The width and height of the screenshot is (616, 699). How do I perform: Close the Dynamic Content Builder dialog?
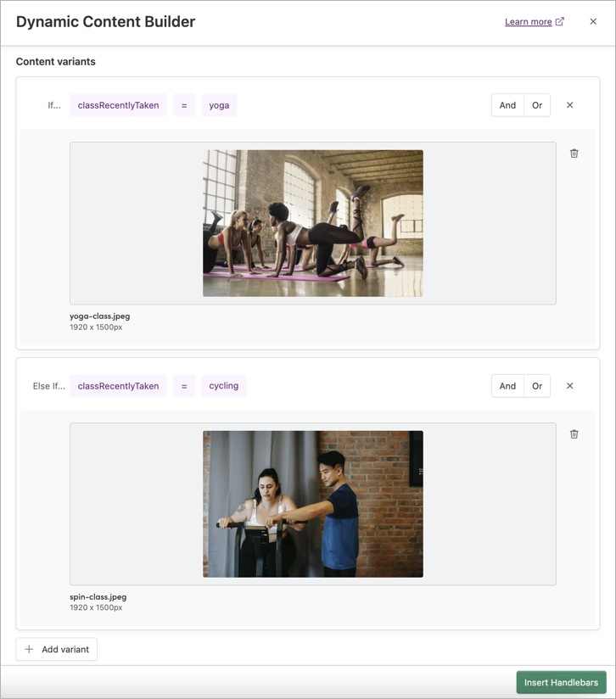tap(593, 22)
